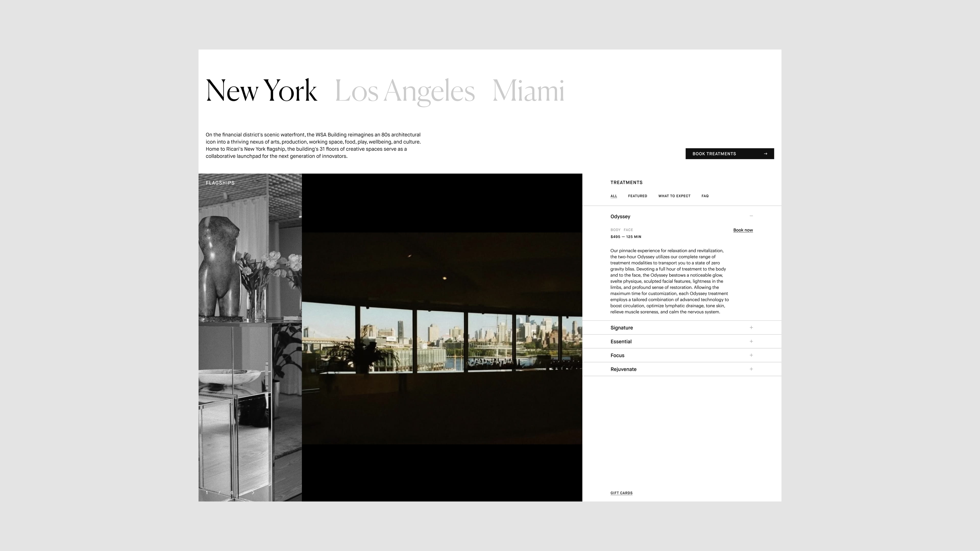Switch to Miami location
This screenshot has width=980, height=551.
tap(528, 91)
